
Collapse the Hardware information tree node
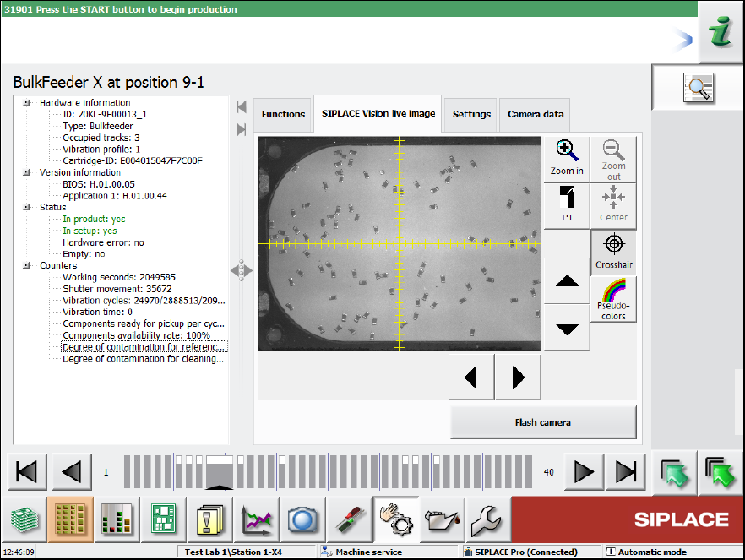(x=26, y=102)
